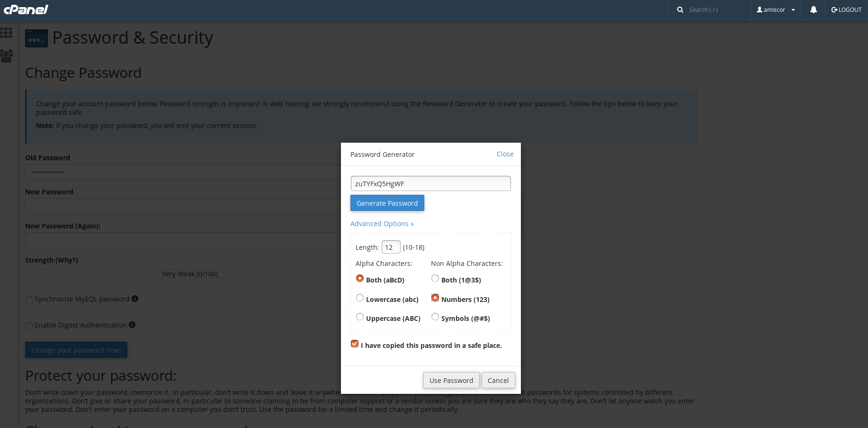Click the password Length field
The image size is (868, 428).
(391, 247)
